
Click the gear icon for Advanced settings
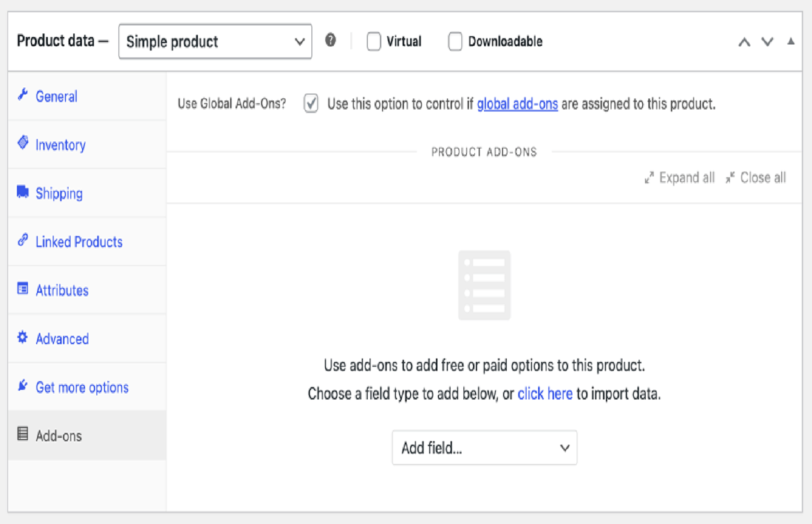pos(23,339)
